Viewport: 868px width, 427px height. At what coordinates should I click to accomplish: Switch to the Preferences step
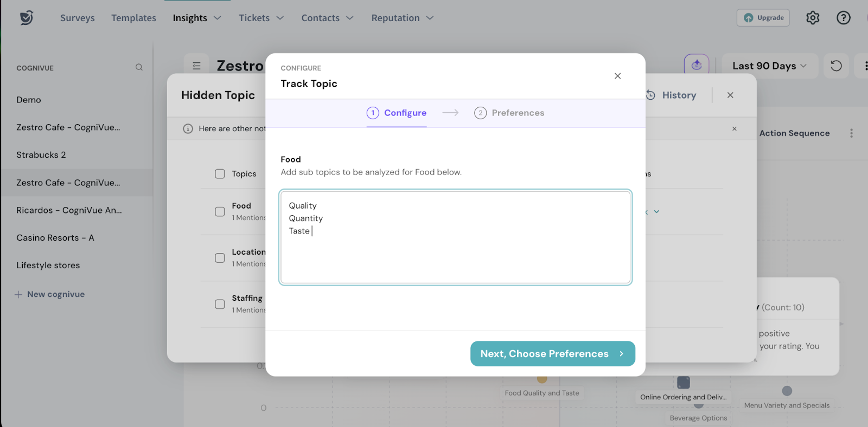[x=509, y=113]
